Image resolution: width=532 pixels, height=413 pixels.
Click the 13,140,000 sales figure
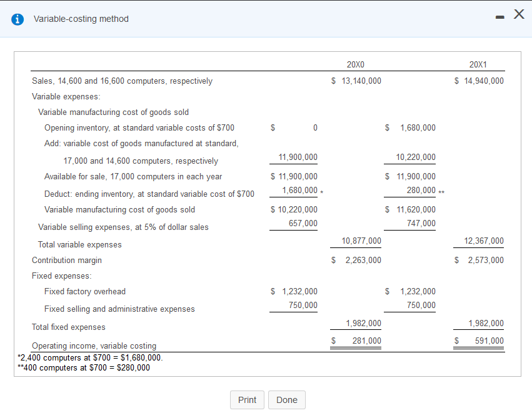point(360,81)
